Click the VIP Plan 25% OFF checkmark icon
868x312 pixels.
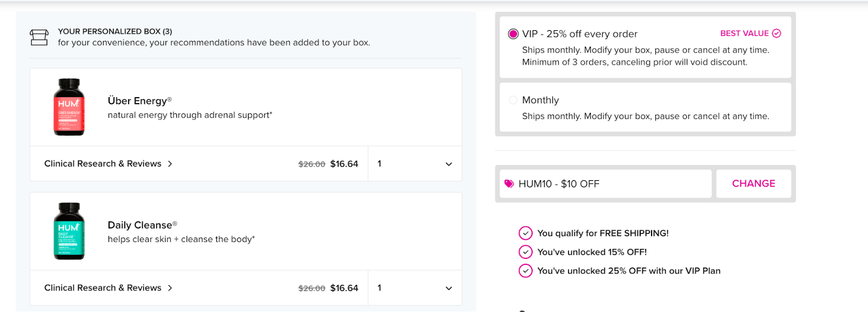pos(525,271)
